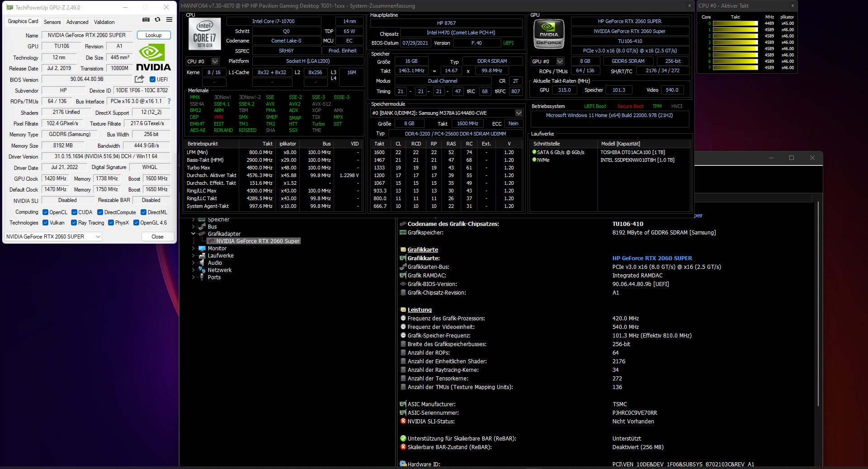Take a GPU-Z screenshot with the camera icon
The width and height of the screenshot is (868, 469).
click(146, 19)
